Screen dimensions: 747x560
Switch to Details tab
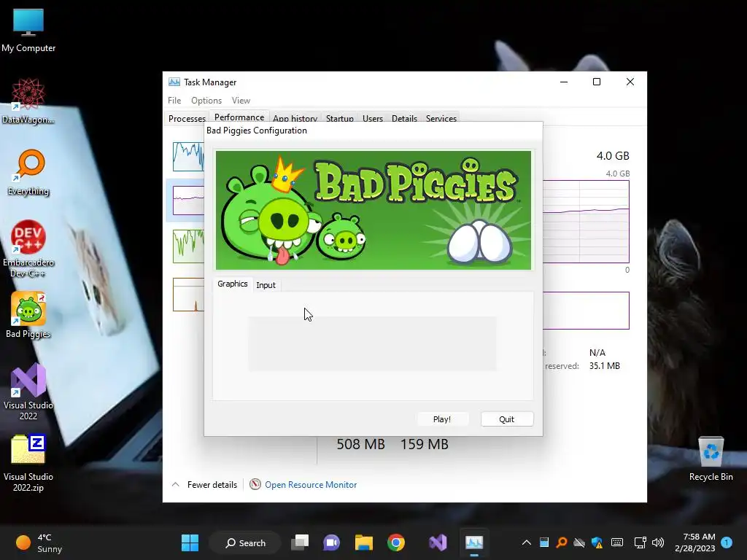point(404,119)
